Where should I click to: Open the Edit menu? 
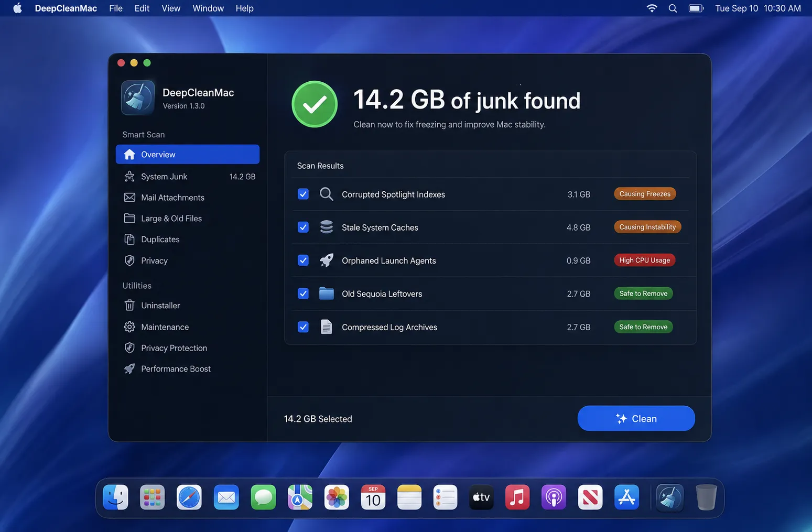coord(142,8)
